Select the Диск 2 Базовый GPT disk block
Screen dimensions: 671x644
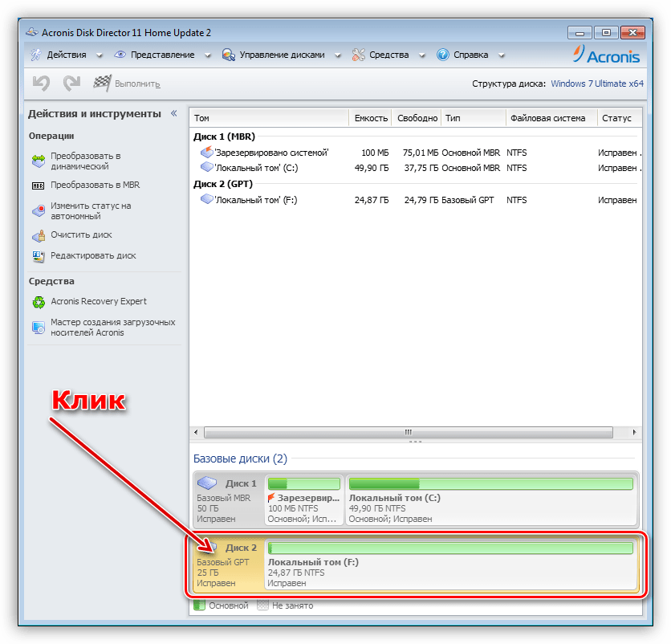tap(228, 565)
